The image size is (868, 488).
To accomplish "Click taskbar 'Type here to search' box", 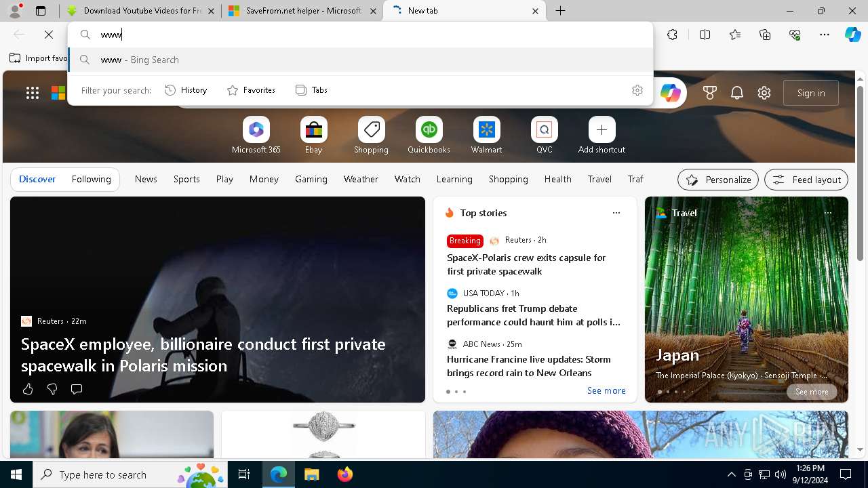I will [131, 474].
